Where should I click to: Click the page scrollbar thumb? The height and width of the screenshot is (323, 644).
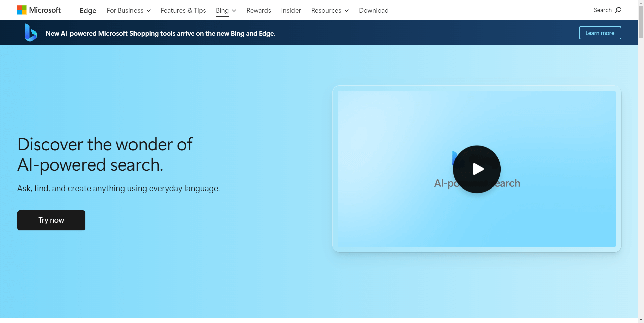(x=641, y=22)
